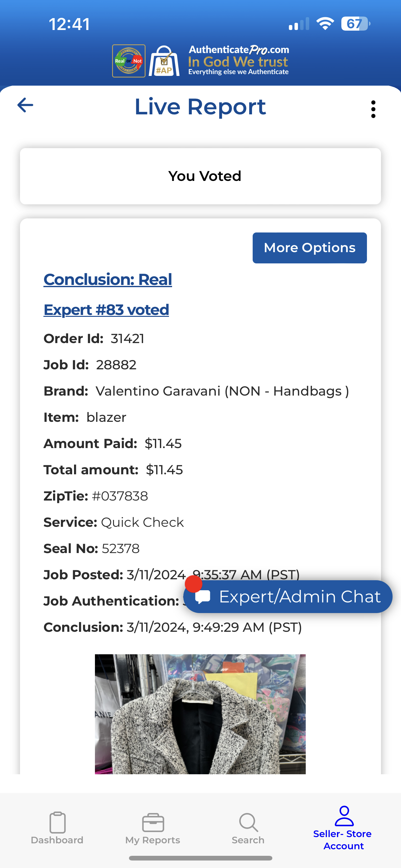Image resolution: width=401 pixels, height=868 pixels.
Task: Open the Conclusion: Real link
Action: [108, 279]
